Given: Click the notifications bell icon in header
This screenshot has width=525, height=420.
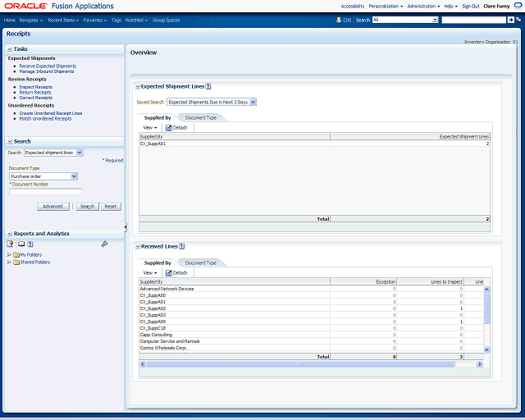Looking at the screenshot, I should [339, 19].
